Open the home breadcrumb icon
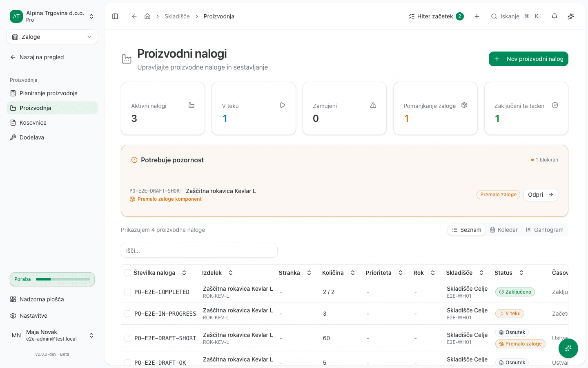 pyautogui.click(x=147, y=16)
